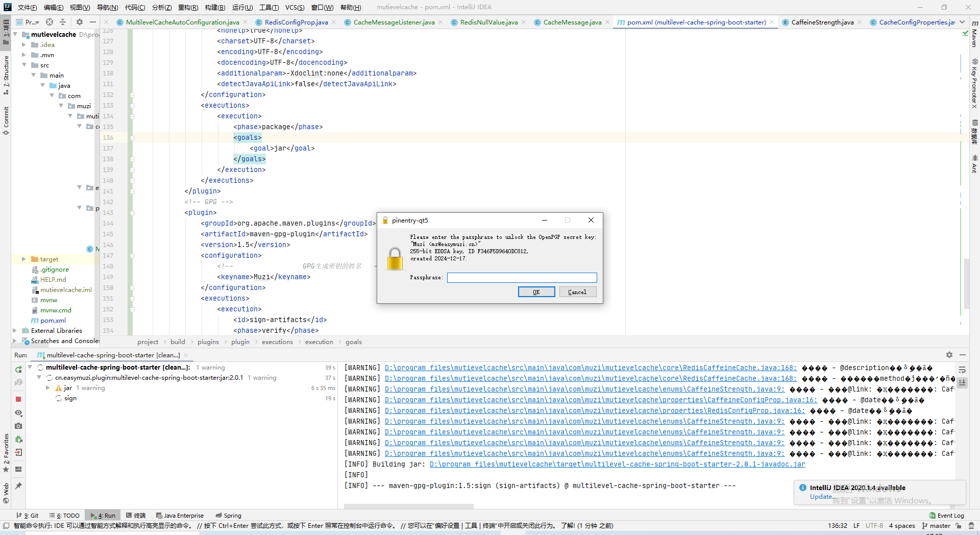980x535 pixels.
Task: Open the Key Promoter X side panel
Action: tap(974, 84)
